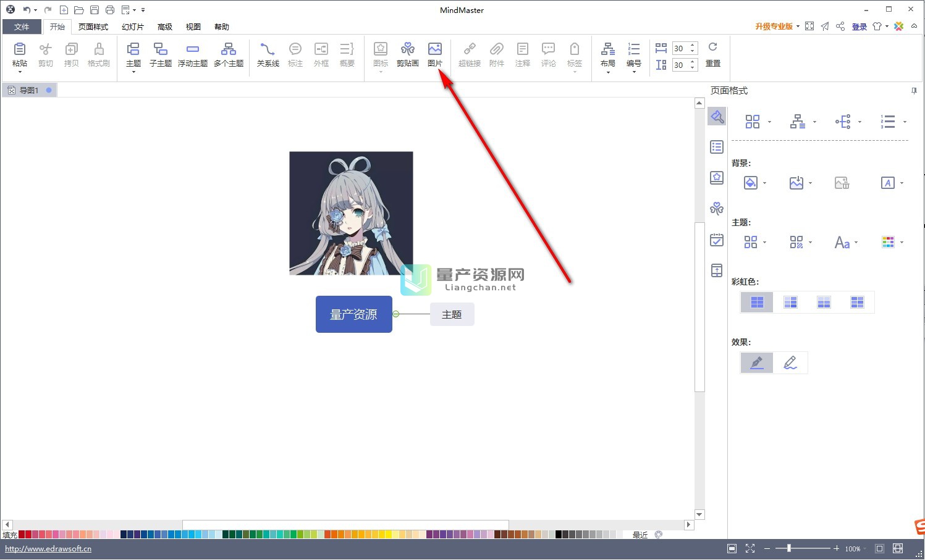The image size is (925, 560).
Task: Select the first effect pen style
Action: point(757,362)
